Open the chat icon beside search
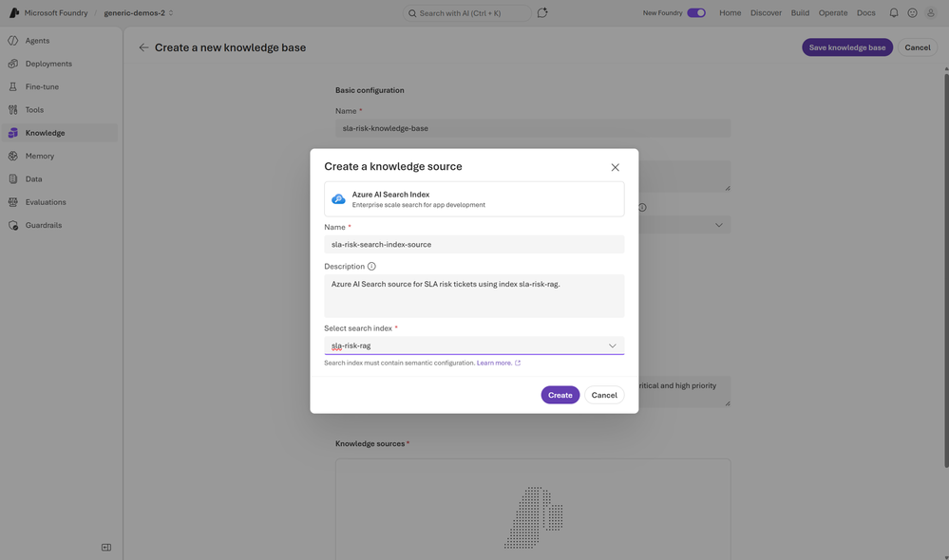 (542, 12)
